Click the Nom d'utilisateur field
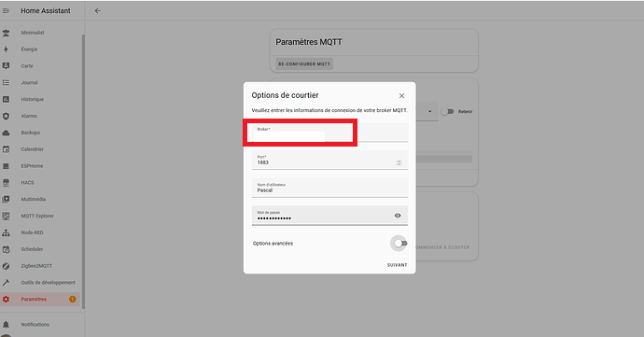This screenshot has width=644, height=337. coord(329,188)
